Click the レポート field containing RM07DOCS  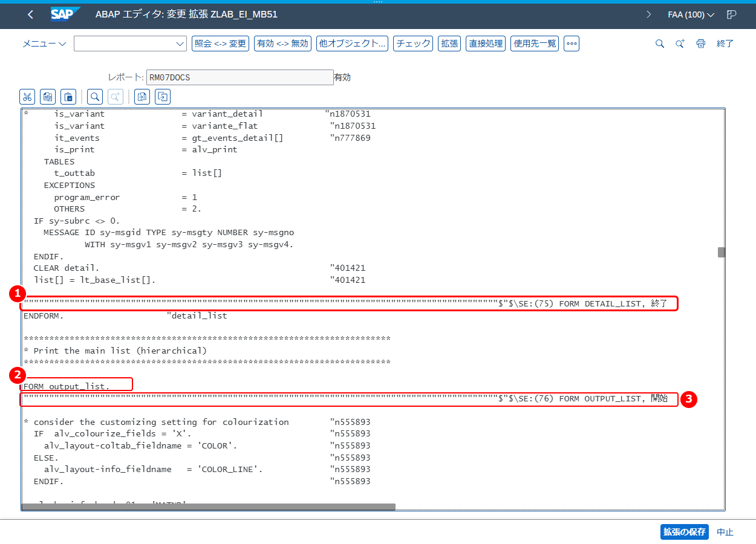click(x=240, y=77)
